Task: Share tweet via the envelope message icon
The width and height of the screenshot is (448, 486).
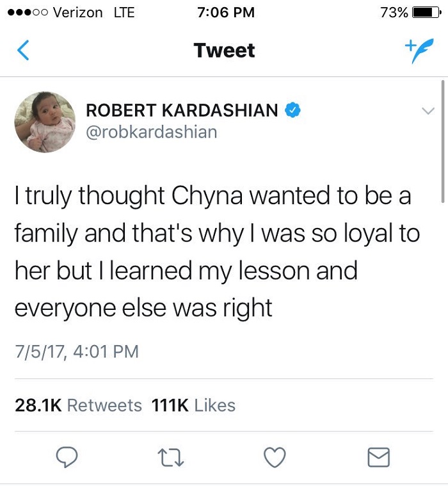Action: (378, 457)
